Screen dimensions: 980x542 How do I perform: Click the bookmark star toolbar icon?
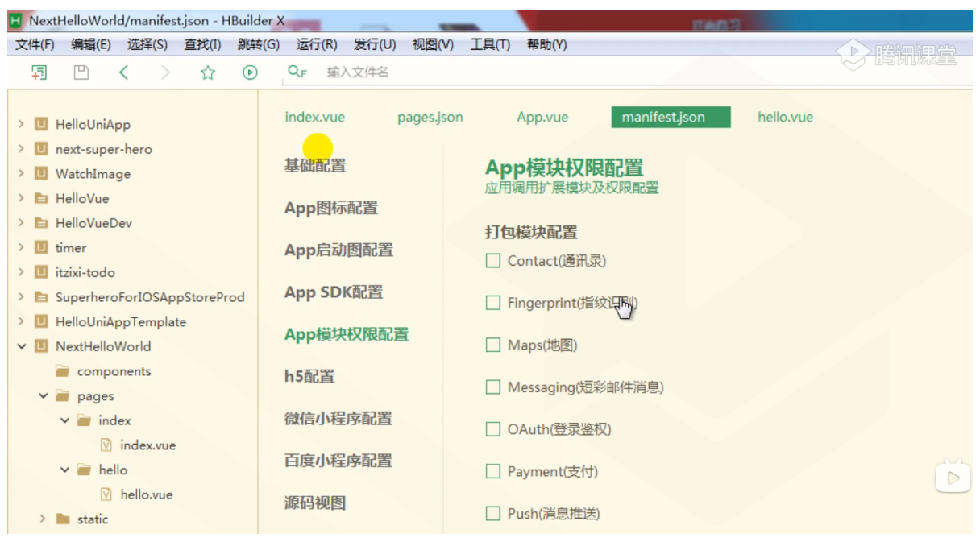pyautogui.click(x=208, y=72)
